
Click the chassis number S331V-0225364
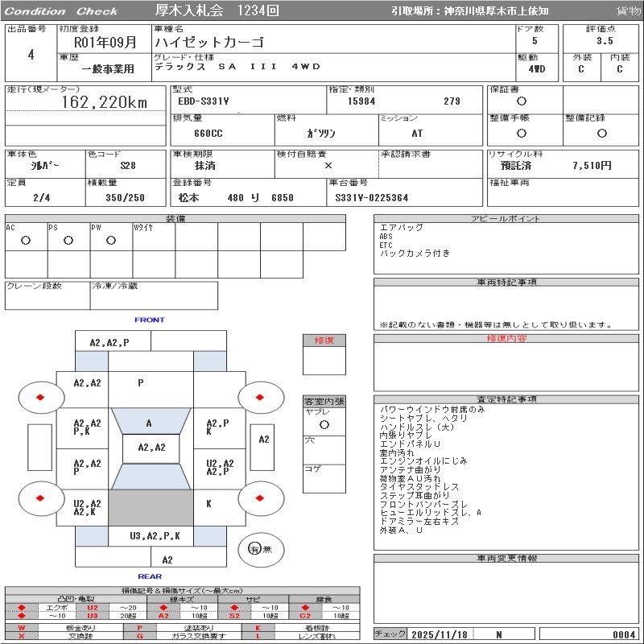[371, 197]
